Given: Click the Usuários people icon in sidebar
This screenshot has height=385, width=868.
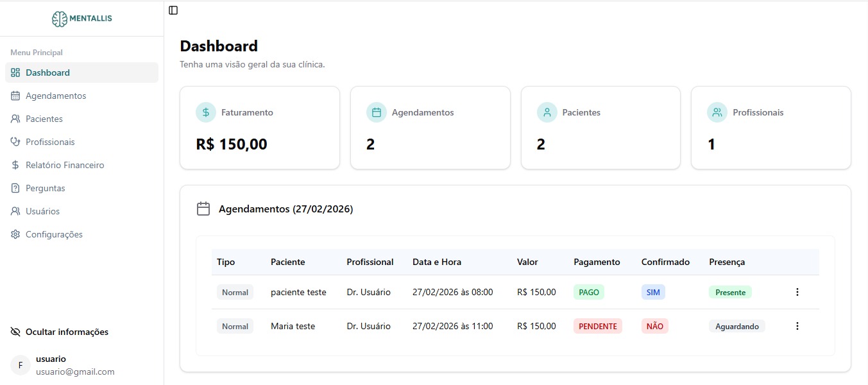Looking at the screenshot, I should [14, 210].
